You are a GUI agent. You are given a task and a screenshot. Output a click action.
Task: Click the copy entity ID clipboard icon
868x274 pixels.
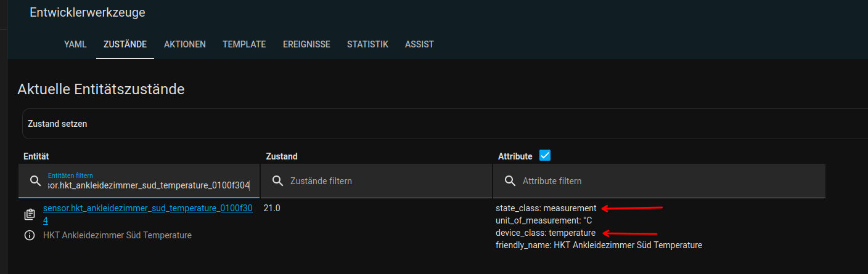30,214
